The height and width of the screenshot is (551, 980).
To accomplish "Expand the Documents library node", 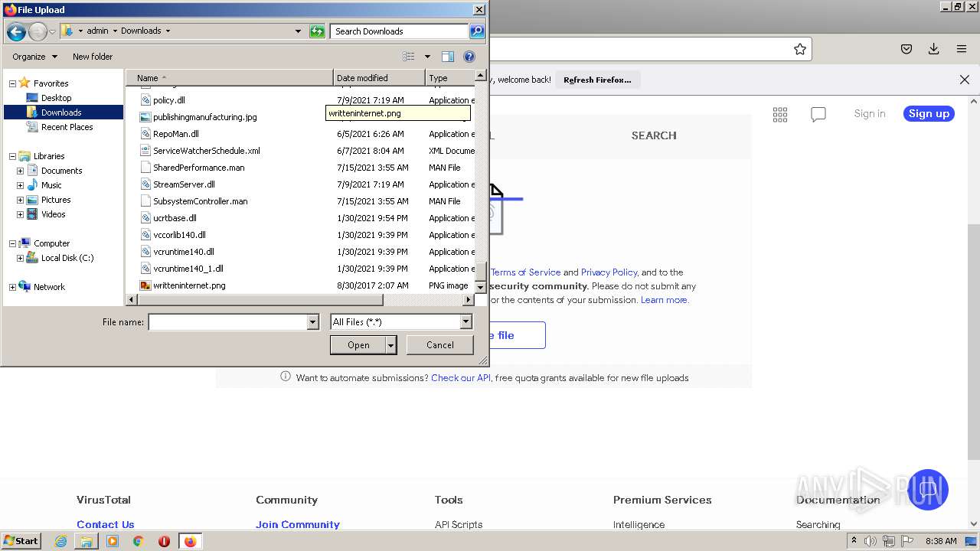I will (x=20, y=171).
